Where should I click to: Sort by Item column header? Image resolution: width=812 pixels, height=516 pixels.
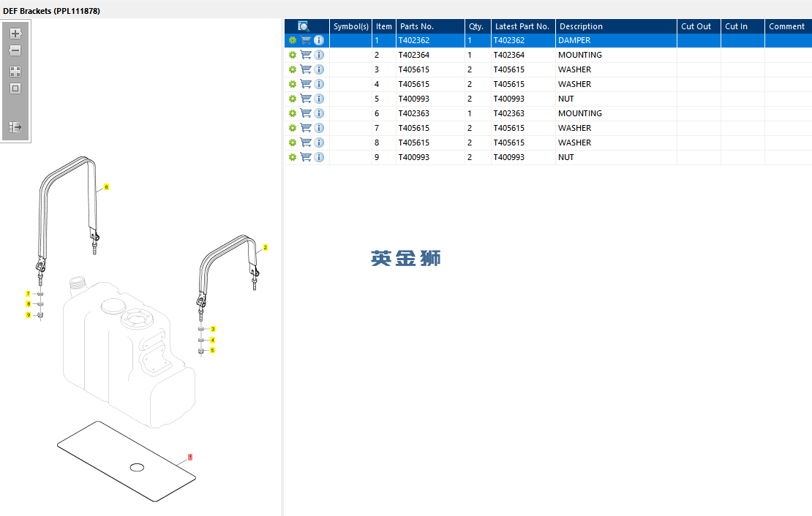pyautogui.click(x=384, y=26)
